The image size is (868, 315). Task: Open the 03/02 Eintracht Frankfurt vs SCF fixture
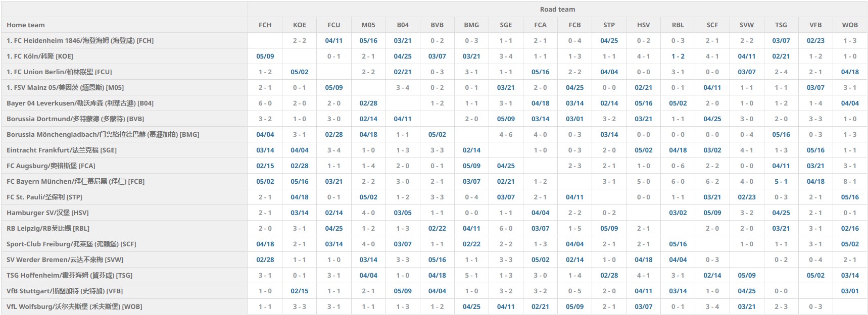click(712, 150)
